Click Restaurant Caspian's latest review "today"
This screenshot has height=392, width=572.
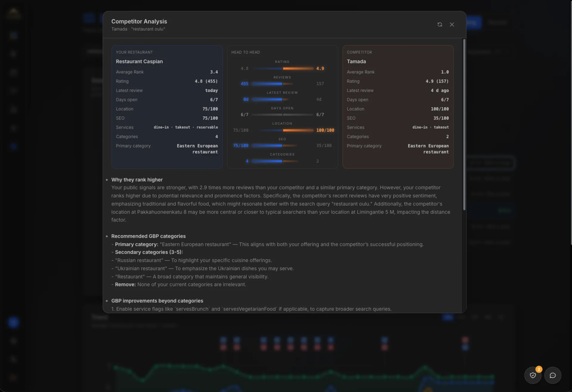coord(212,90)
